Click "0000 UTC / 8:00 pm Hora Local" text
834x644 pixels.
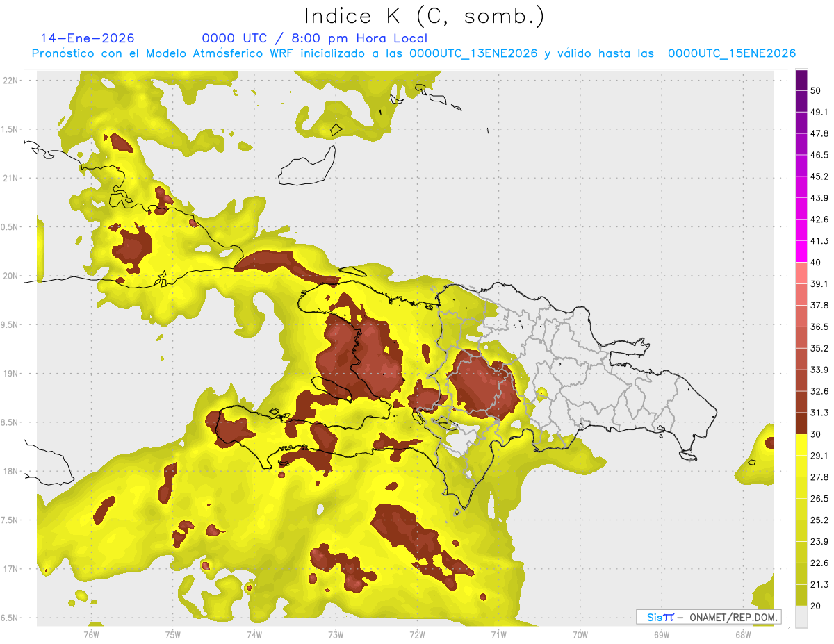(314, 38)
